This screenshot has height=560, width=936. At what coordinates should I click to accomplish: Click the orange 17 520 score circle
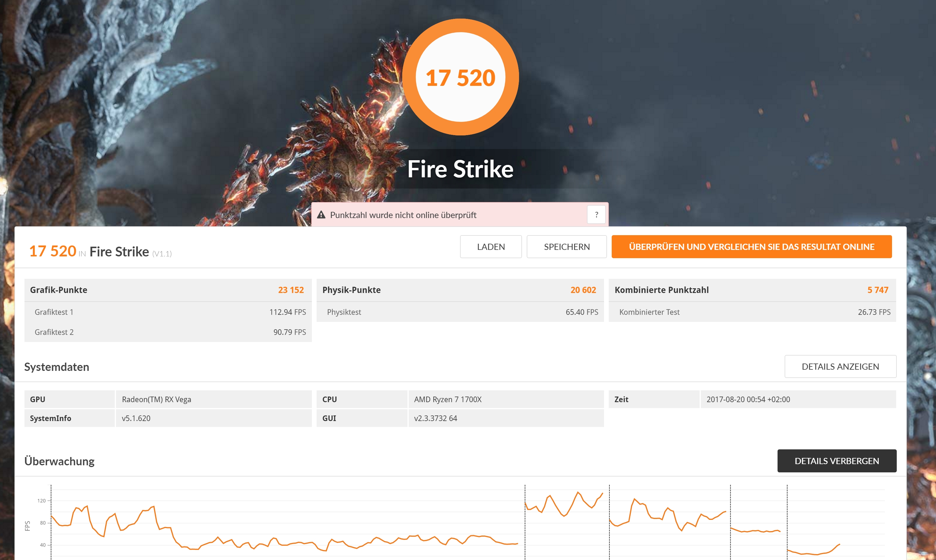[x=460, y=77]
